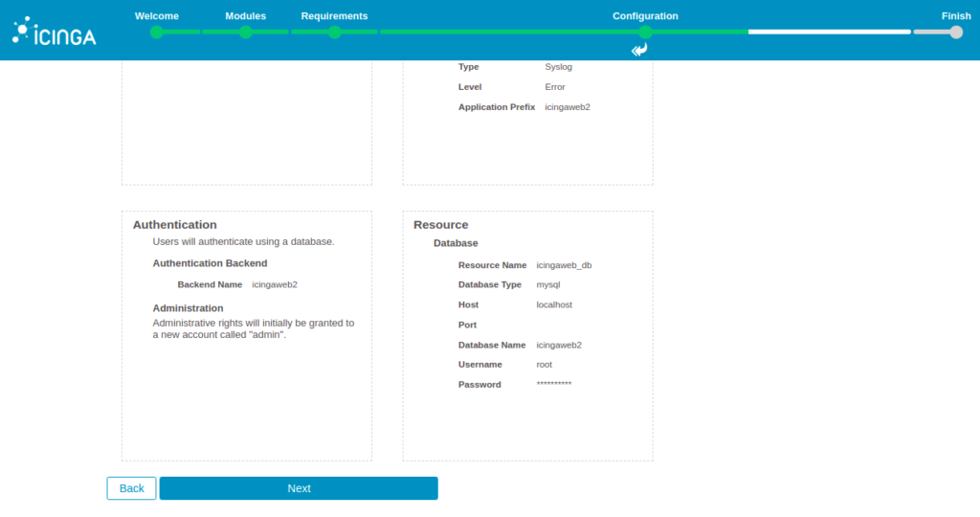Click the Database subheading under Resource
The image size is (980, 517).
click(x=456, y=243)
